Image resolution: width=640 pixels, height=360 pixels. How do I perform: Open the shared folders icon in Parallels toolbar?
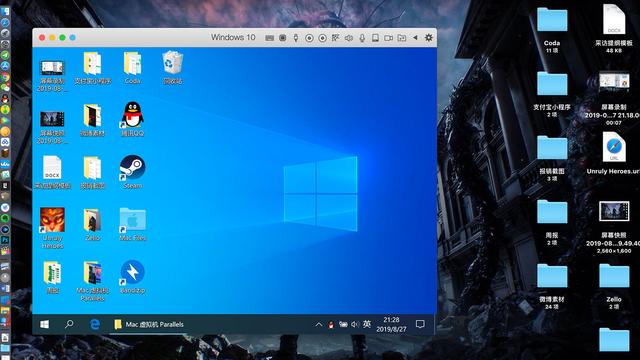click(x=402, y=38)
